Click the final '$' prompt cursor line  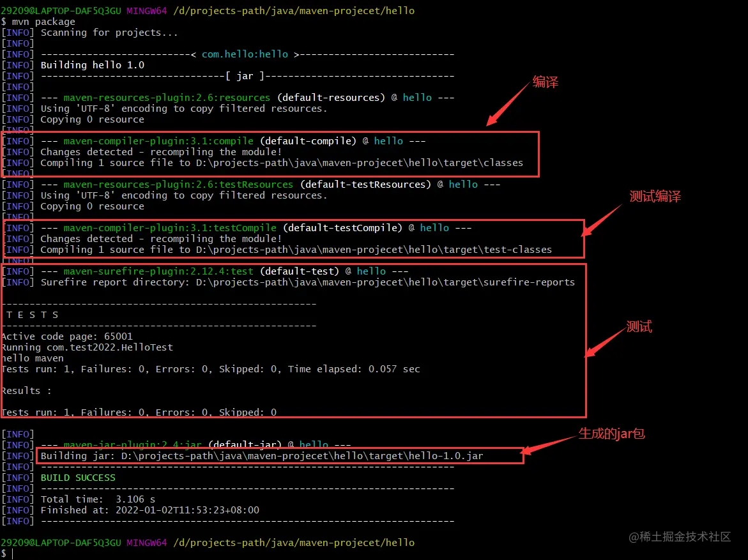coord(7,554)
